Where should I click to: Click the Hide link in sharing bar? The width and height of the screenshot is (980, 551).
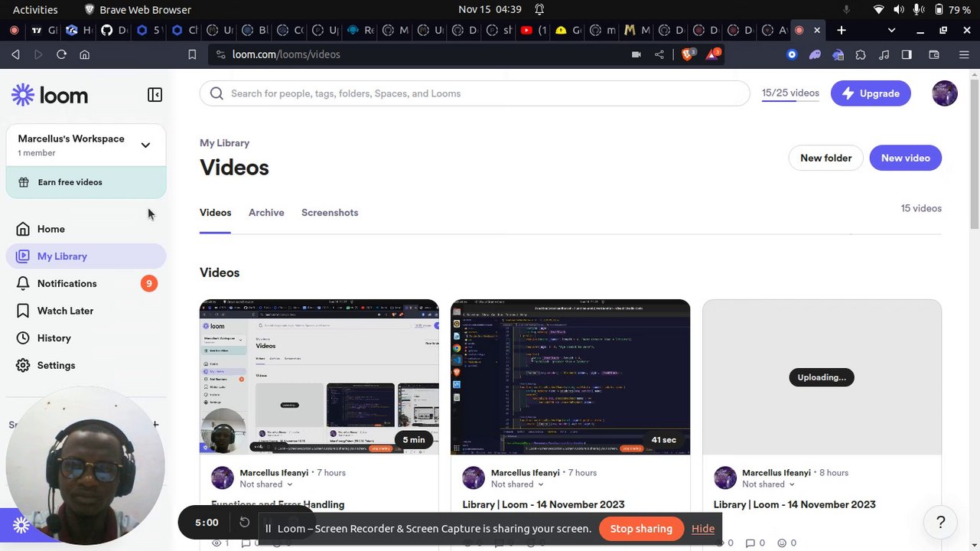coord(703,529)
